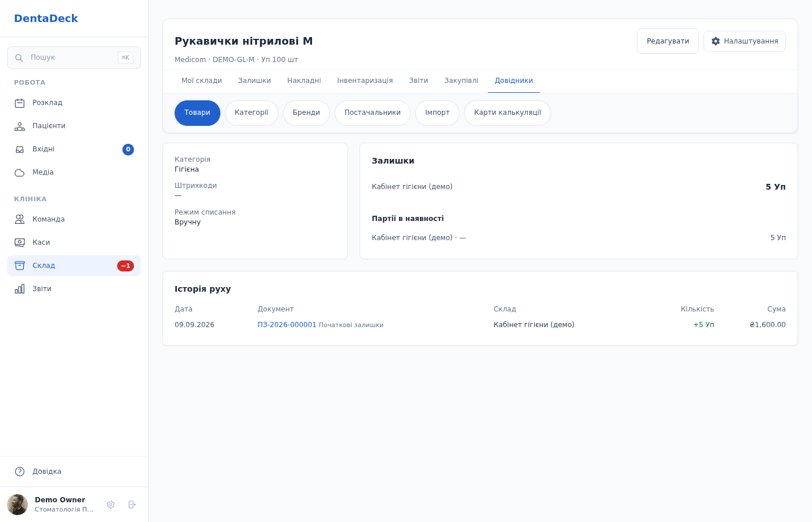Open the Карти калькуляції pill
The image size is (812, 522).
(x=507, y=113)
